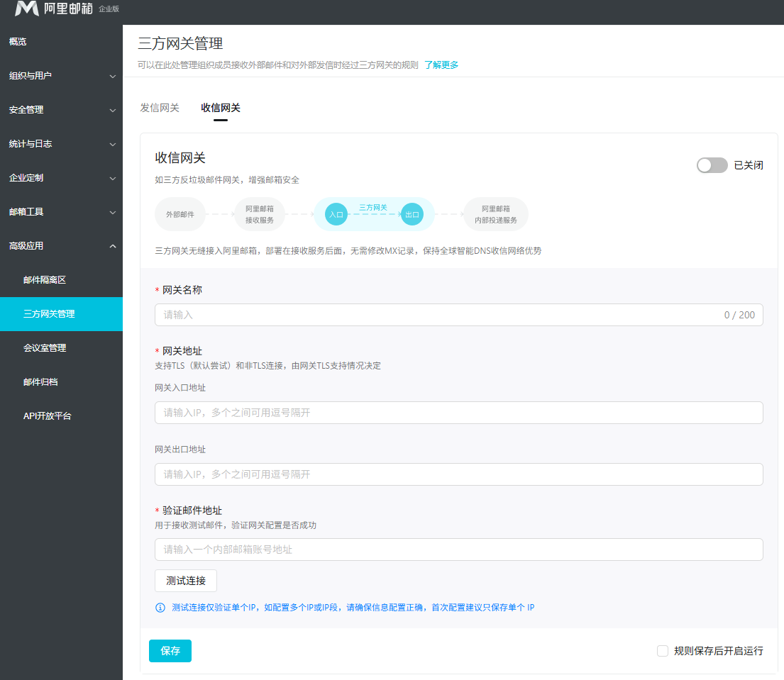
Task: Check the 规则保存后开启运行 checkbox
Action: click(x=663, y=650)
